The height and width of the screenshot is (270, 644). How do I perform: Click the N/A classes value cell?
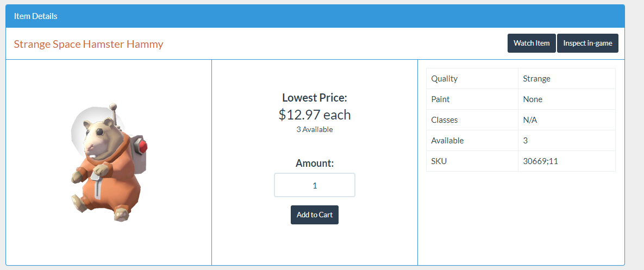tap(530, 120)
